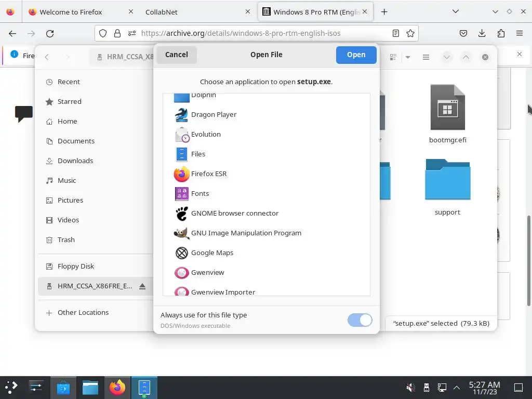Select Gwenview in the application list
The image size is (532, 399).
pyautogui.click(x=267, y=272)
